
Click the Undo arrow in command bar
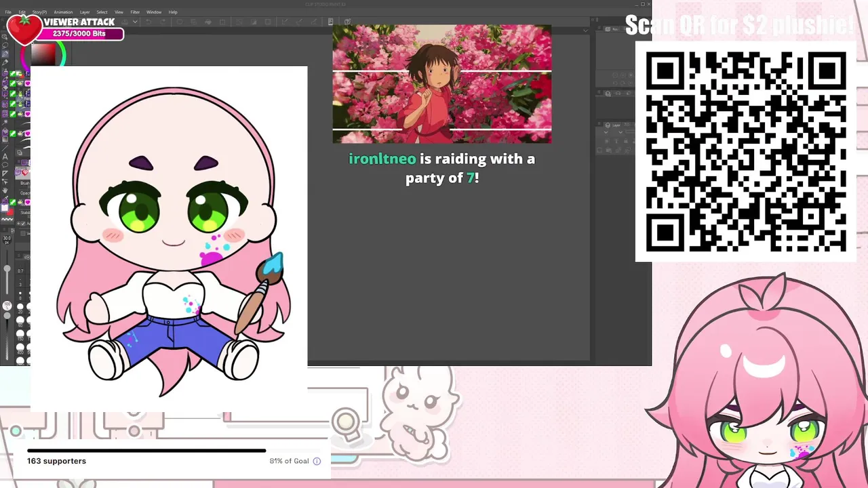pos(149,22)
